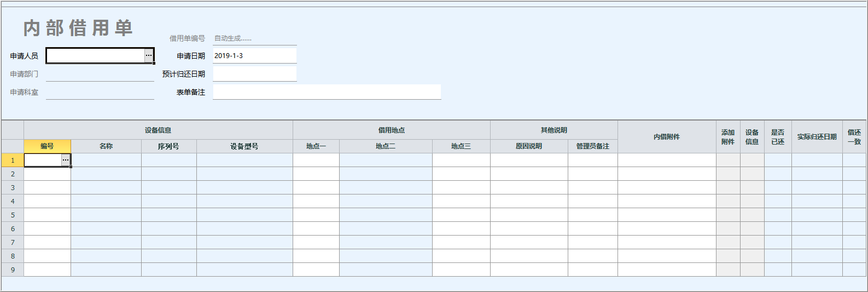
Task: Select row number 4 header
Action: [x=13, y=201]
